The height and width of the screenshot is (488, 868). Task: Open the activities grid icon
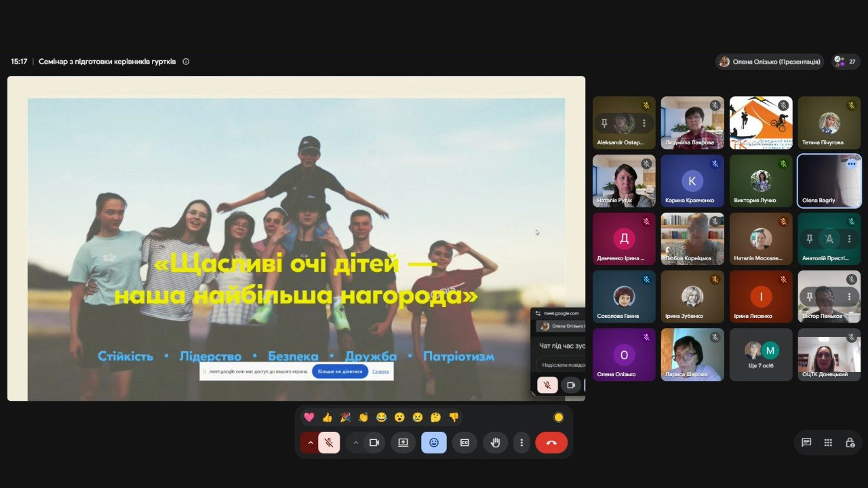click(x=828, y=443)
